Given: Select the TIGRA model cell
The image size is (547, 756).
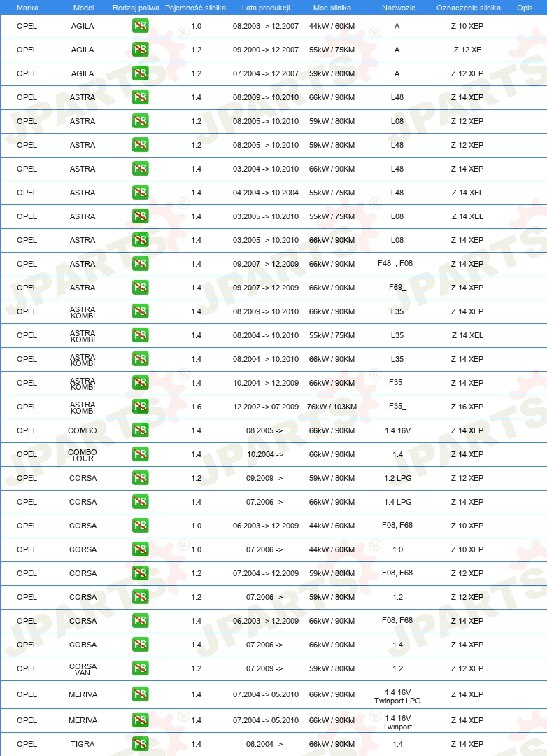Looking at the screenshot, I should tap(83, 744).
